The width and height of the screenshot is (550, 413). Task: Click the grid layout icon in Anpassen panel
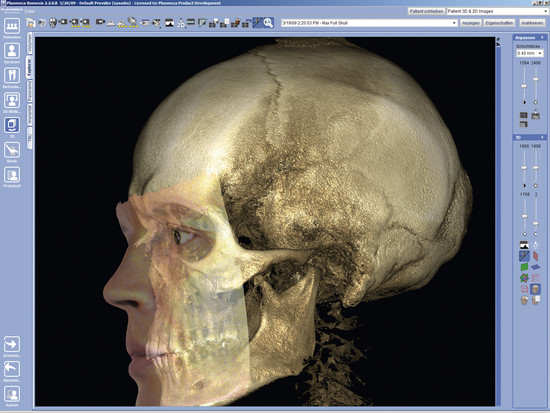pos(524,115)
